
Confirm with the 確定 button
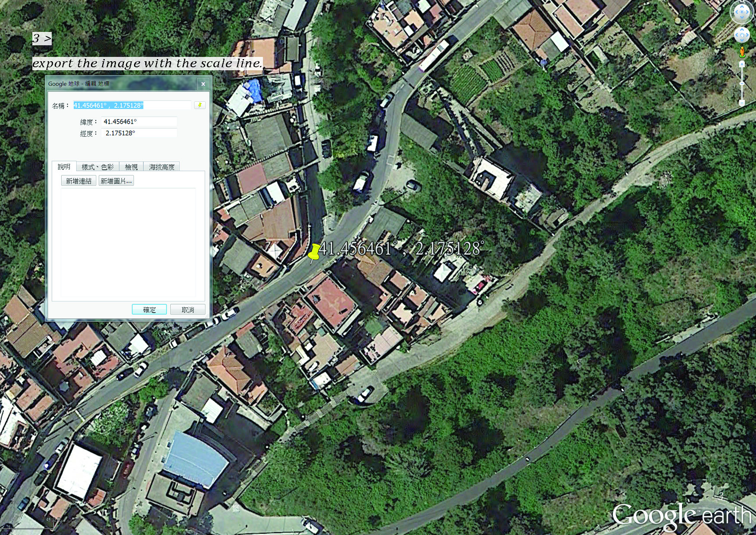point(149,310)
